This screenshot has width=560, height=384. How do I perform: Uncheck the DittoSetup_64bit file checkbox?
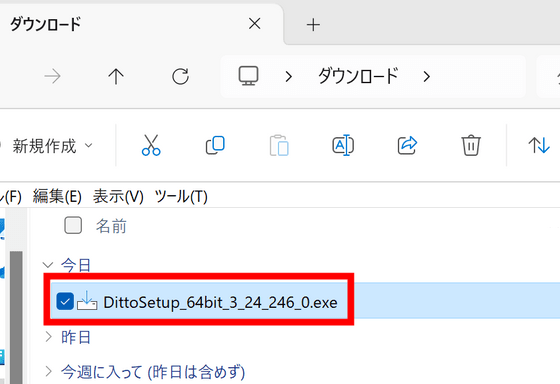pos(65,301)
